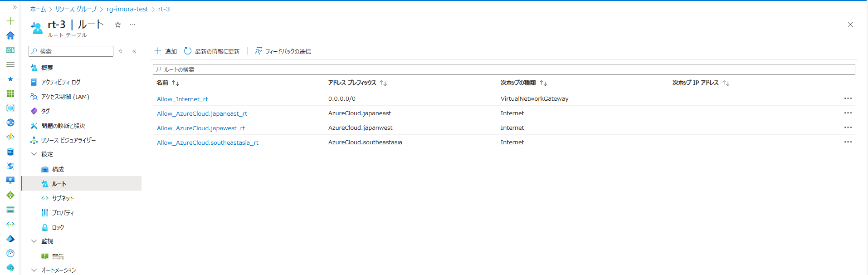Open Function App lightning bolt icon
868x275 pixels.
click(10, 137)
